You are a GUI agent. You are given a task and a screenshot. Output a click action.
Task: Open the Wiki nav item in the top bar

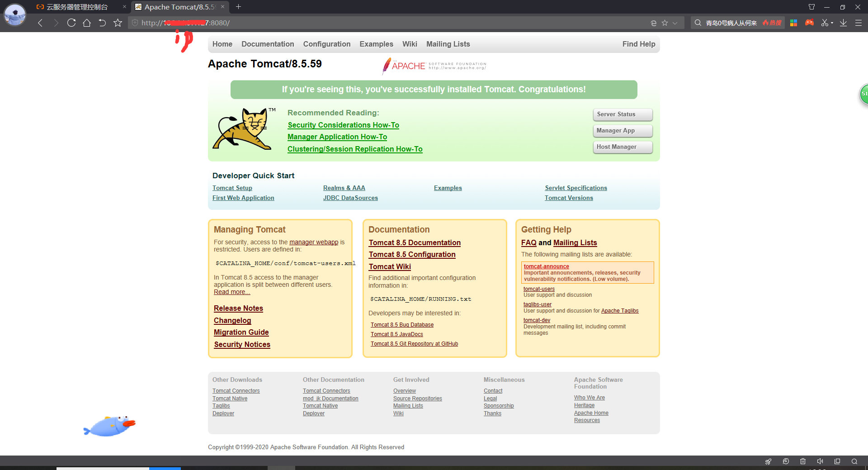pyautogui.click(x=410, y=44)
